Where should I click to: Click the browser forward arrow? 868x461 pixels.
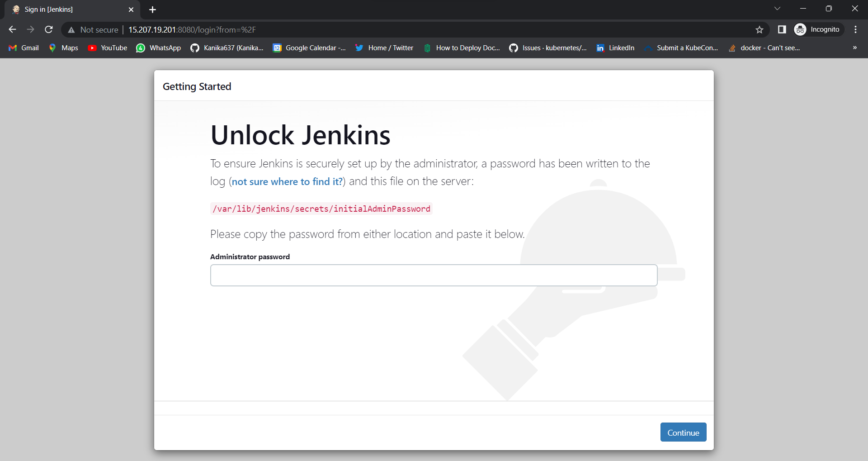(30, 29)
